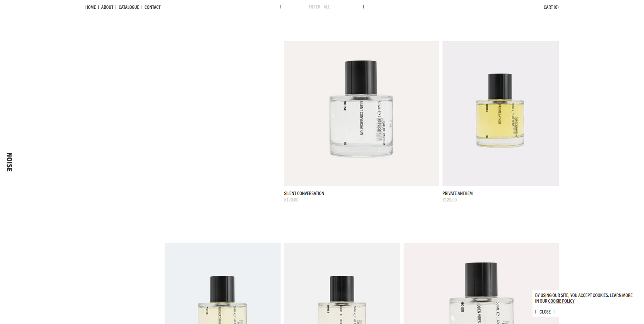Click the Private Anthem product title
644x324 pixels.
(x=457, y=193)
